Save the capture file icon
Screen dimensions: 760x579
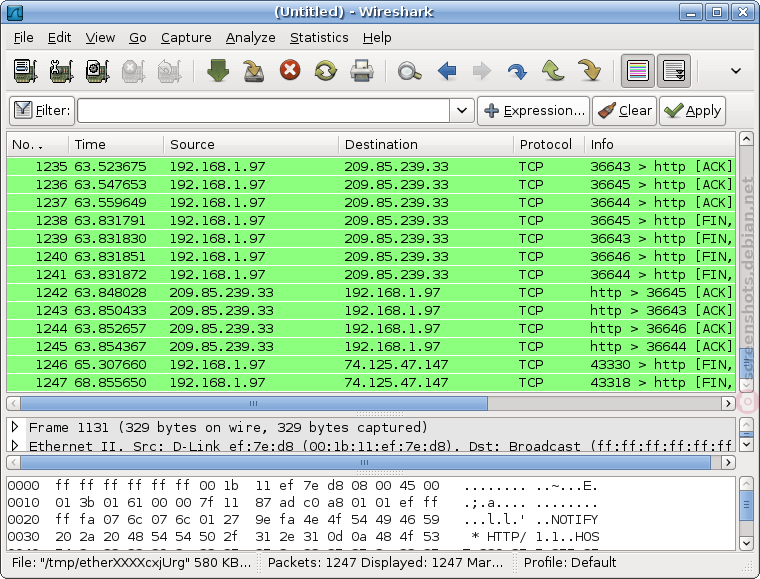[x=253, y=71]
